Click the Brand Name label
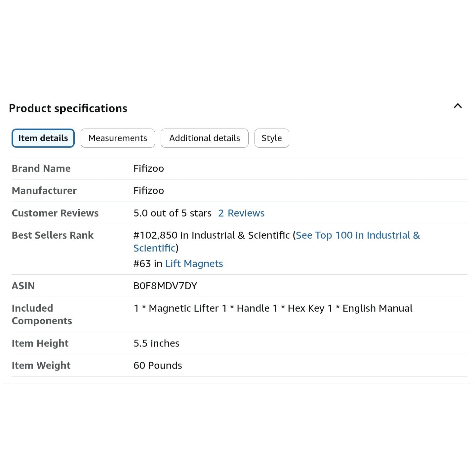 (x=41, y=169)
